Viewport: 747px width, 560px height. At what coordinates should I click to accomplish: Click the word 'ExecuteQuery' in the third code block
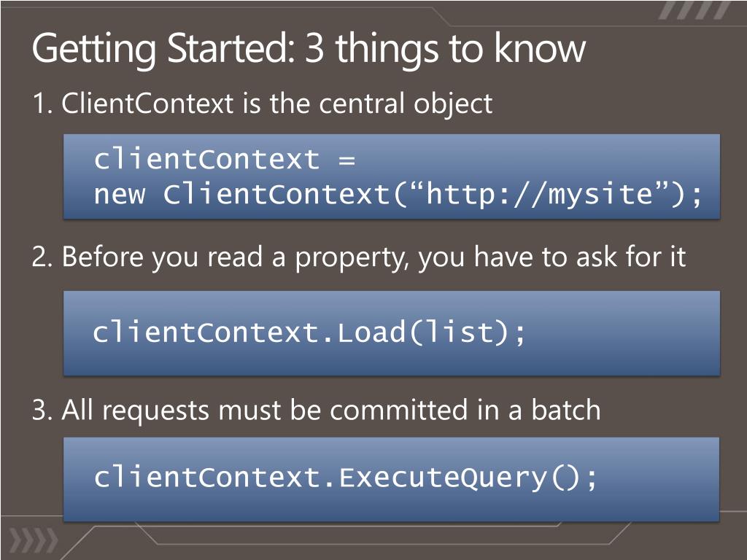(x=443, y=478)
